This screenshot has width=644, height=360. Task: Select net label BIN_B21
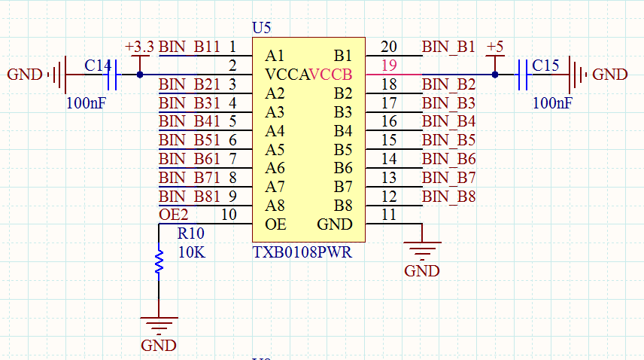tap(190, 84)
